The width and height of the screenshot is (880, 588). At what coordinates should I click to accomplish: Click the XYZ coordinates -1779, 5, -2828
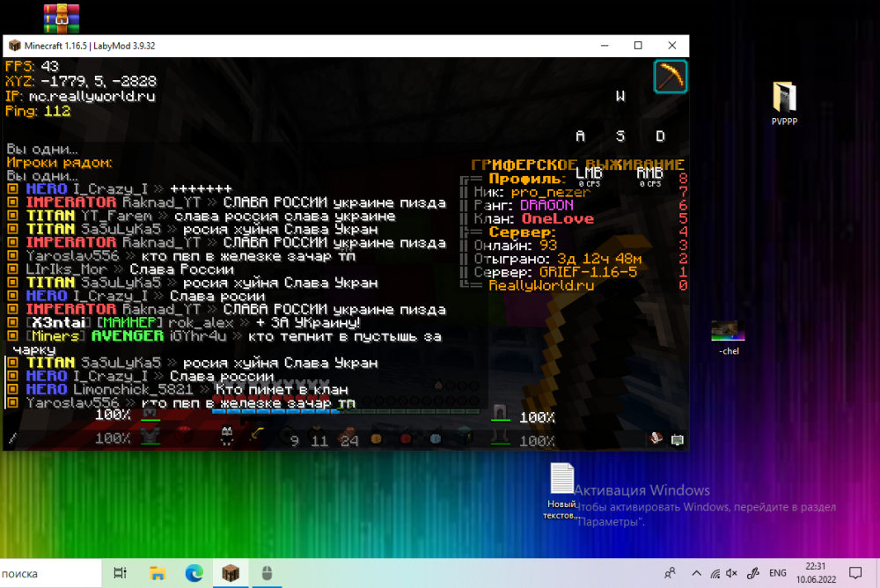tap(81, 82)
